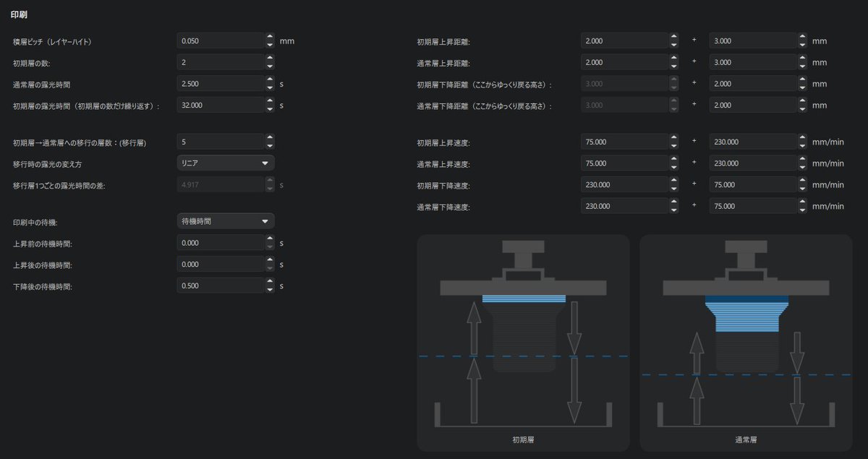
Task: Click the 通常層上昇距離 field showing 2.000
Action: click(x=625, y=63)
